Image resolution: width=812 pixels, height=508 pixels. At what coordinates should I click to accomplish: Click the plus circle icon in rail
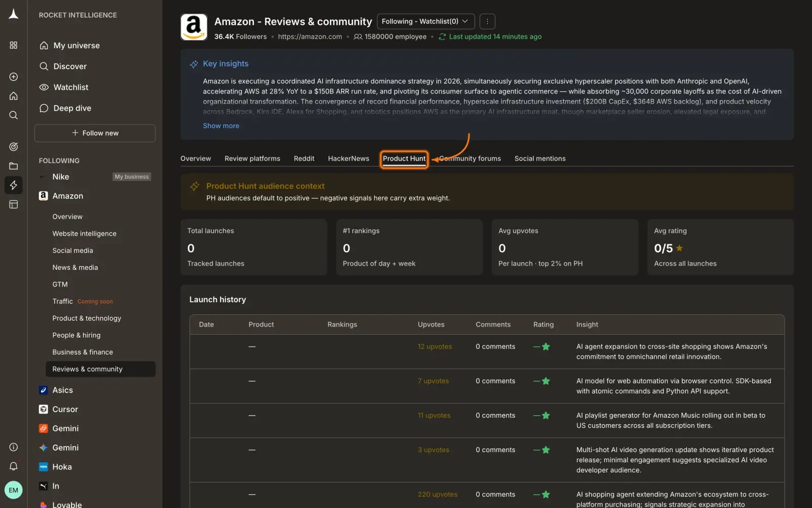click(14, 77)
